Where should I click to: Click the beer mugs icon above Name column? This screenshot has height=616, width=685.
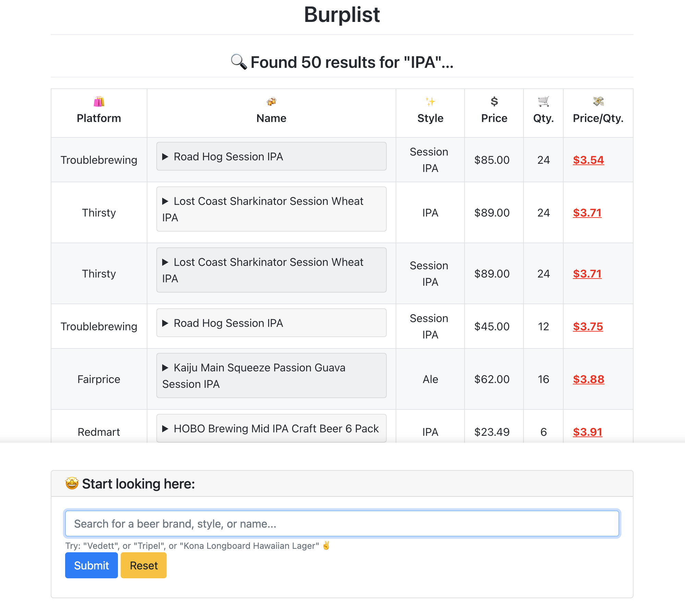pyautogui.click(x=271, y=101)
